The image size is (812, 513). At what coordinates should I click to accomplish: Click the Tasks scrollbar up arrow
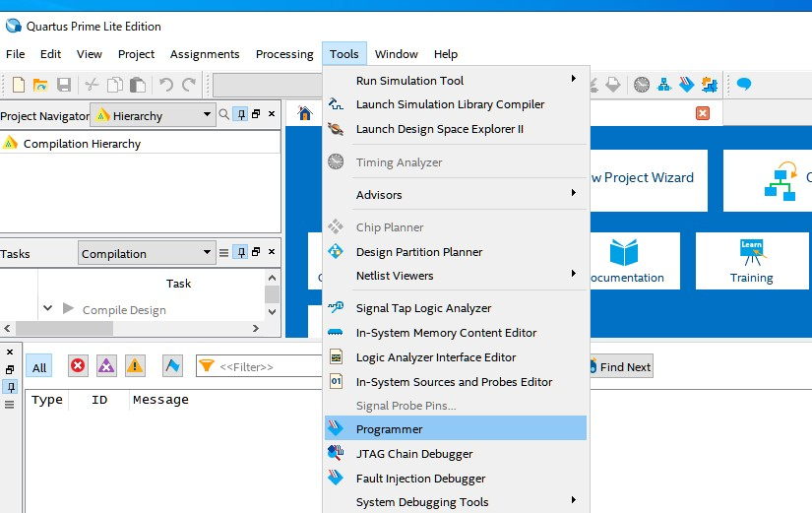(x=272, y=279)
